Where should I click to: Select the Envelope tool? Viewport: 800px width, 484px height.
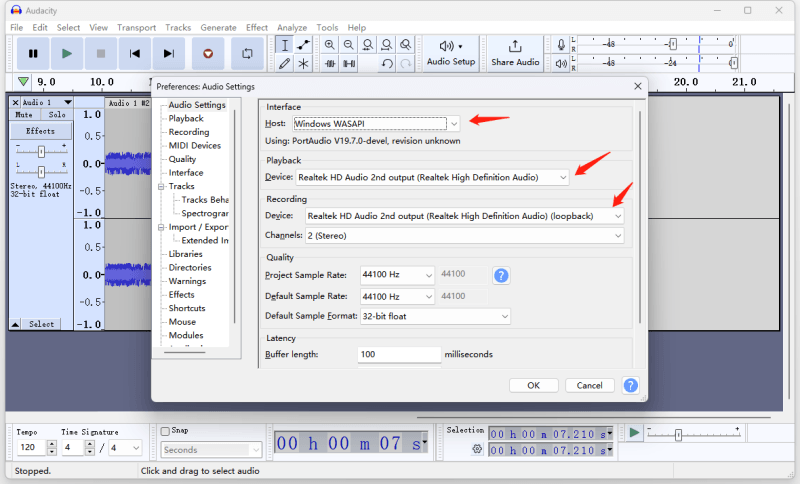[304, 45]
